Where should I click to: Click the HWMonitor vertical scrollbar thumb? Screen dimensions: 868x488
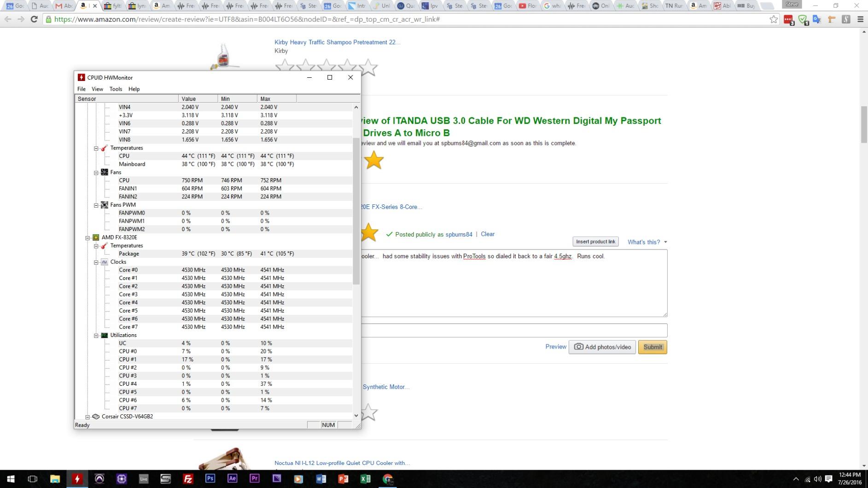tap(356, 211)
